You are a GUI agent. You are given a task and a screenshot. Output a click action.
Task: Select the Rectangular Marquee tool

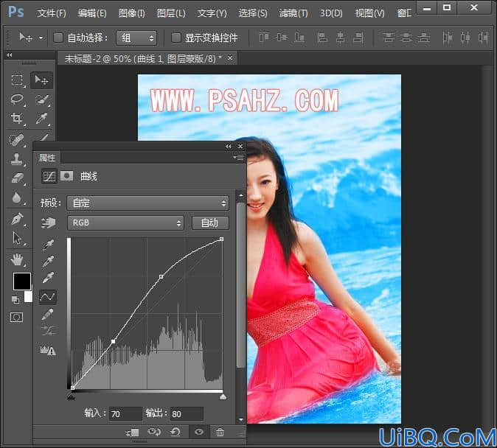17,80
